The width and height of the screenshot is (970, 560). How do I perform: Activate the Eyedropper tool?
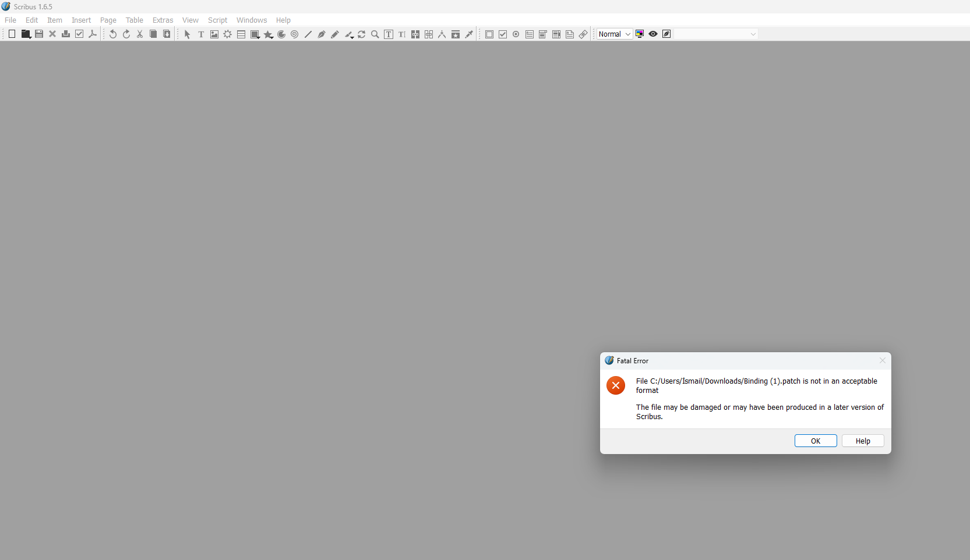pyautogui.click(x=469, y=34)
